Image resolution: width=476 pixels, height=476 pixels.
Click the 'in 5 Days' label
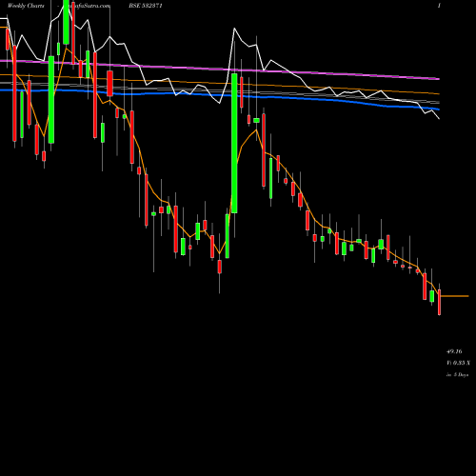click(457, 375)
